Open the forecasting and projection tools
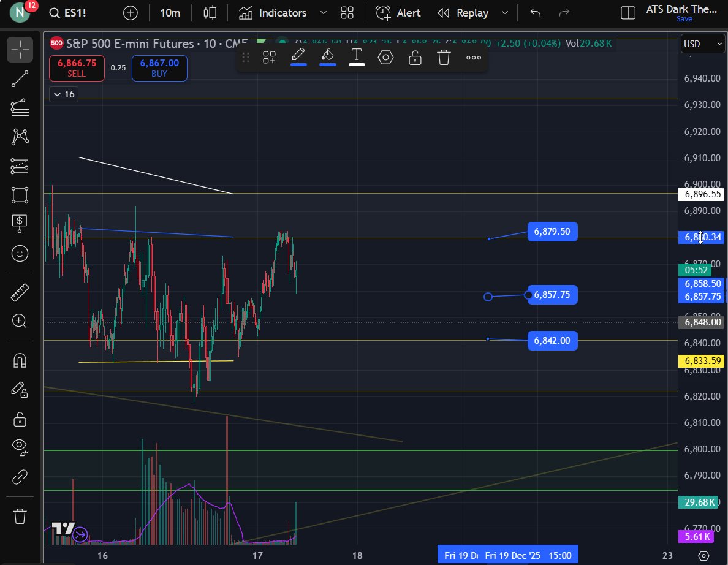Viewport: 728px width, 565px height. pyautogui.click(x=20, y=165)
